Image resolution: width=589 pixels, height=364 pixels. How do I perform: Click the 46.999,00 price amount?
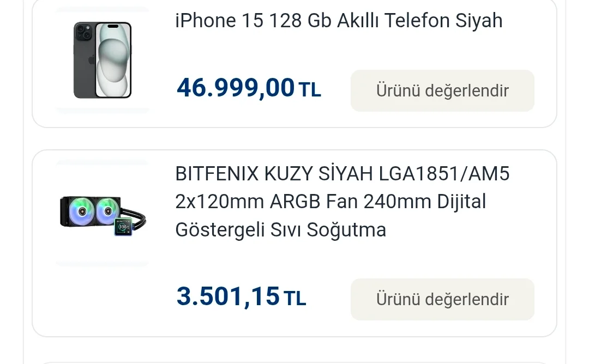click(236, 88)
